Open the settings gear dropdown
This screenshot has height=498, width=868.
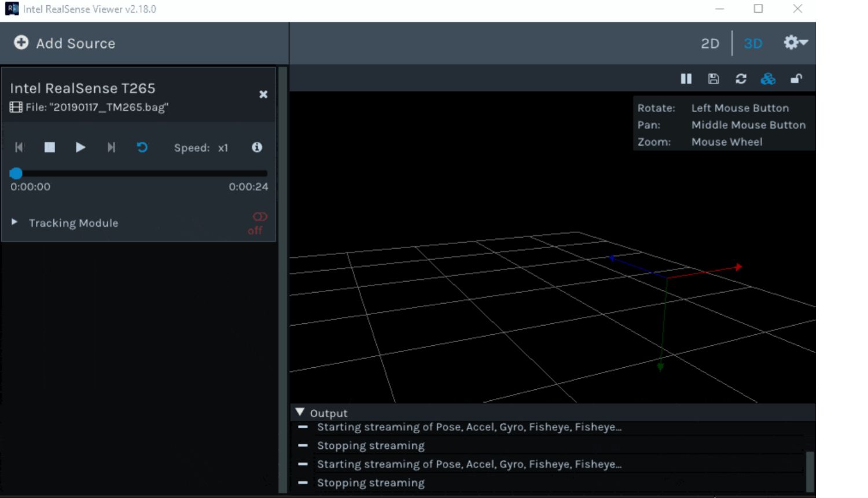796,42
